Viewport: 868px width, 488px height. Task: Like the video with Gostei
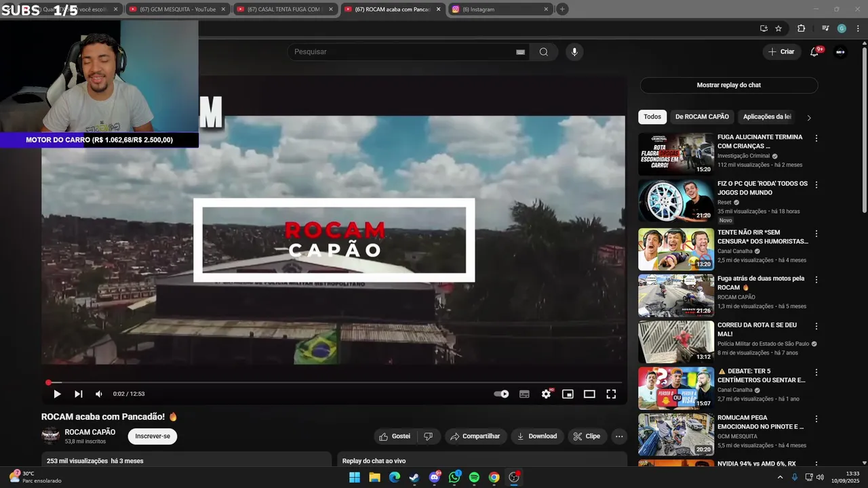[x=395, y=436]
